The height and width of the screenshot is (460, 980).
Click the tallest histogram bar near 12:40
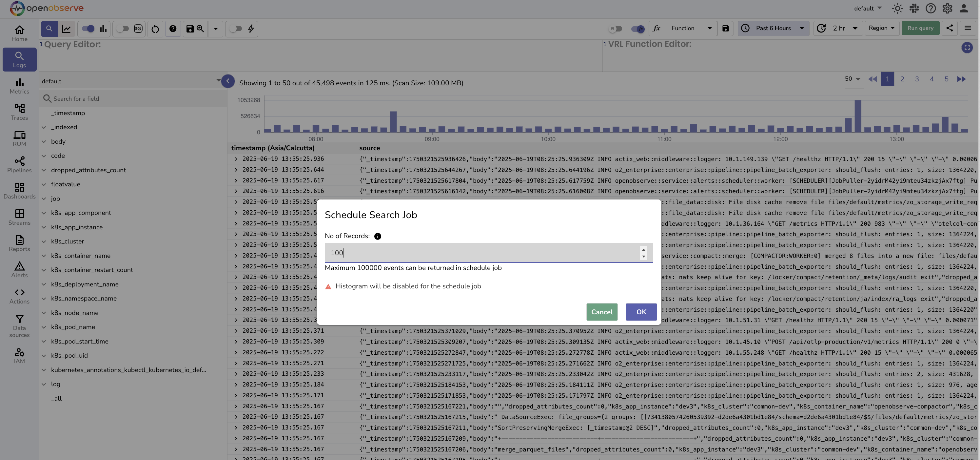[x=857, y=116]
